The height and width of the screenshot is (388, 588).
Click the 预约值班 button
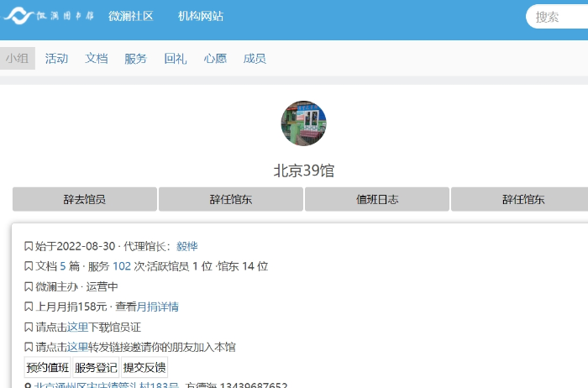[x=47, y=367]
